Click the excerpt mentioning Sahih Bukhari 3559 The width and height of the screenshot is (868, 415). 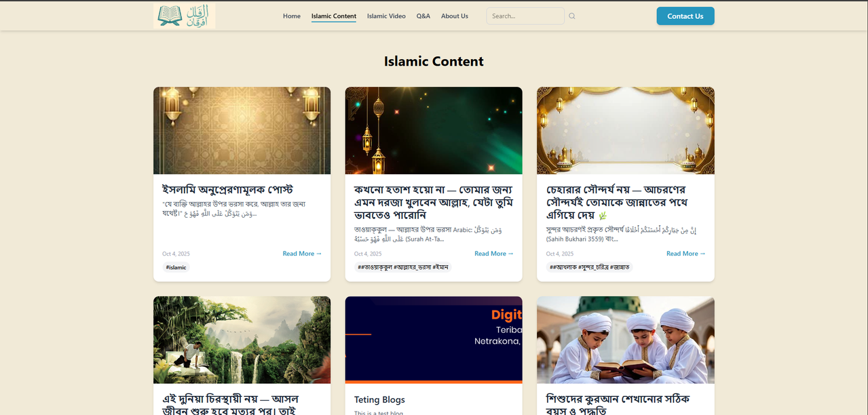pyautogui.click(x=621, y=234)
